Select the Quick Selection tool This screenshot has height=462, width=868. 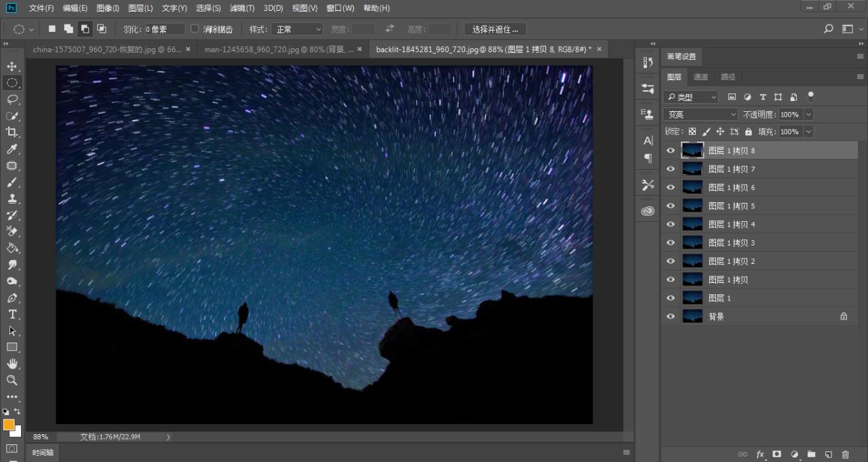(x=12, y=116)
